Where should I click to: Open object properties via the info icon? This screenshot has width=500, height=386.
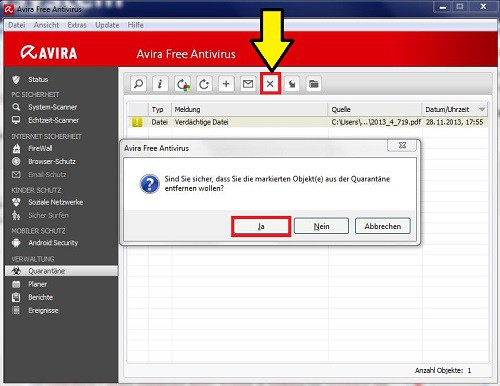(x=160, y=84)
